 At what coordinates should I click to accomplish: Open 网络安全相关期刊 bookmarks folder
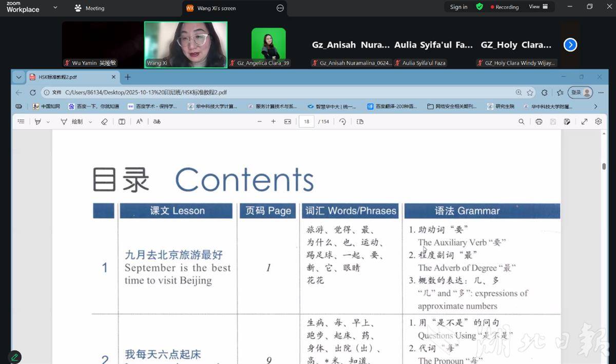click(x=452, y=106)
